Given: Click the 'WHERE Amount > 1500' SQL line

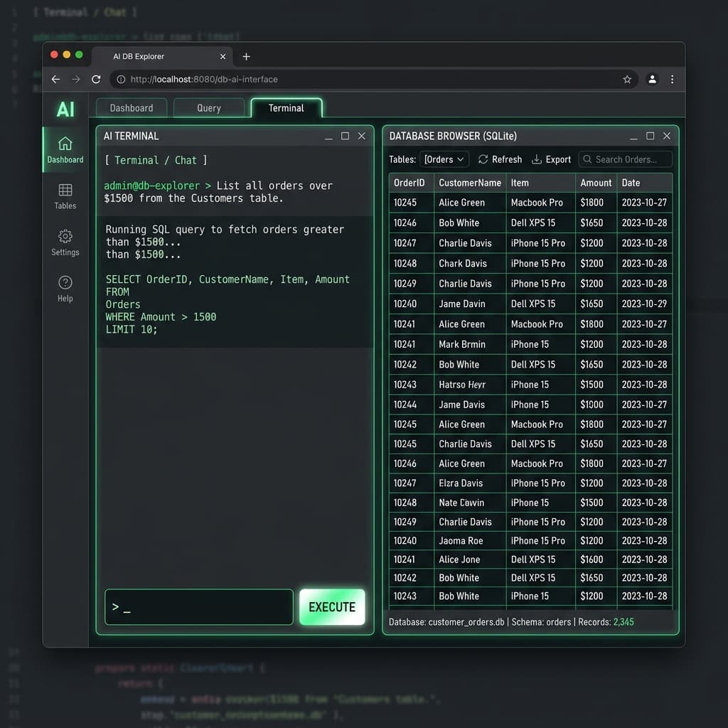Looking at the screenshot, I should point(161,316).
